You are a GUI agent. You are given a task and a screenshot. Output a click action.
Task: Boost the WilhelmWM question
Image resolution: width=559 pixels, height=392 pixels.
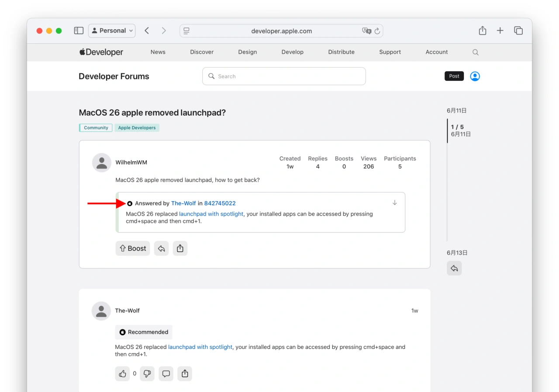[133, 248]
